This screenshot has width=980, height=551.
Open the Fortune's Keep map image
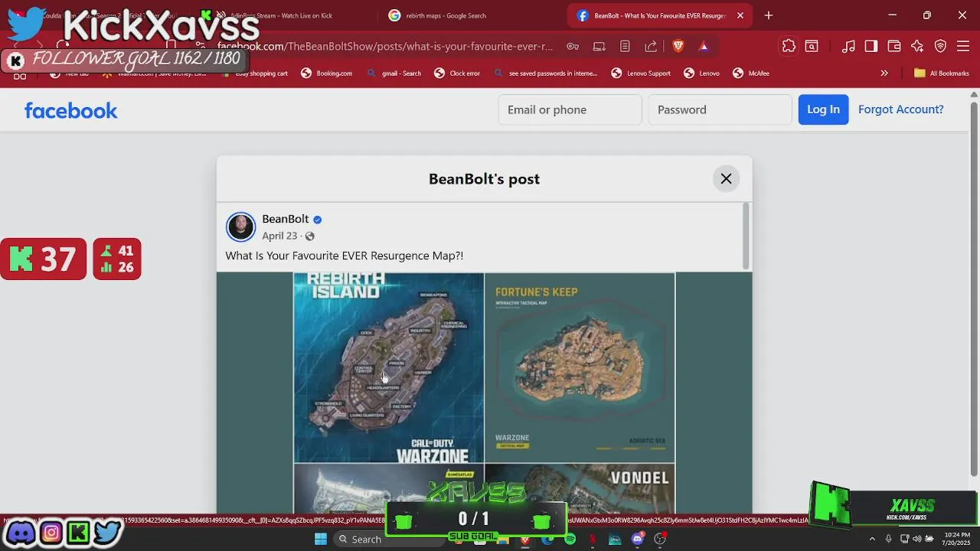580,367
